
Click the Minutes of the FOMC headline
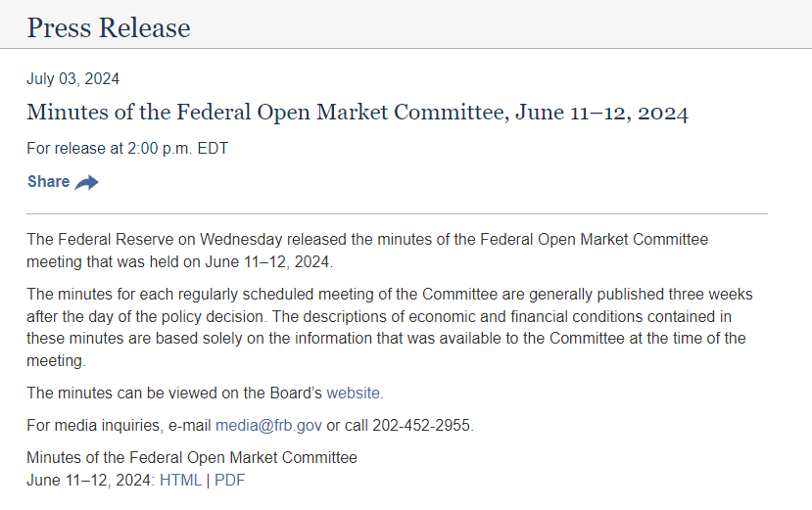pos(358,113)
